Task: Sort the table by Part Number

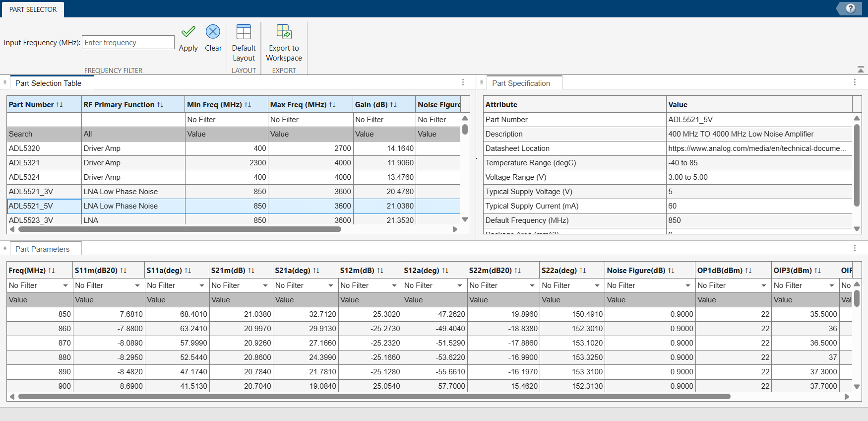Action: pos(60,105)
